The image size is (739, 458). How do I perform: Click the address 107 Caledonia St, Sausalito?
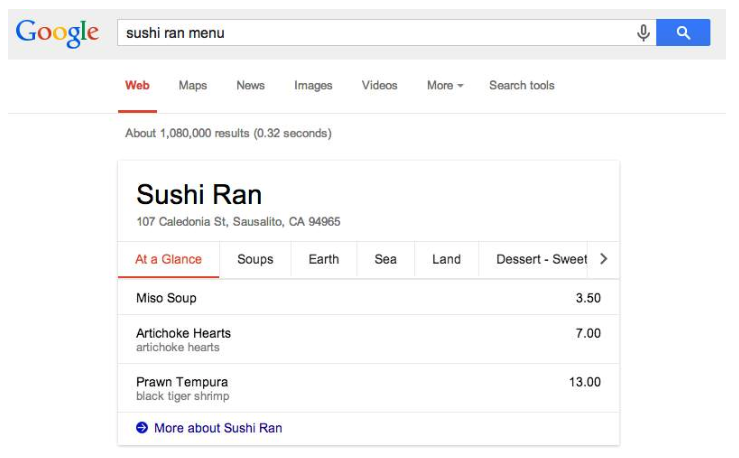tap(238, 221)
